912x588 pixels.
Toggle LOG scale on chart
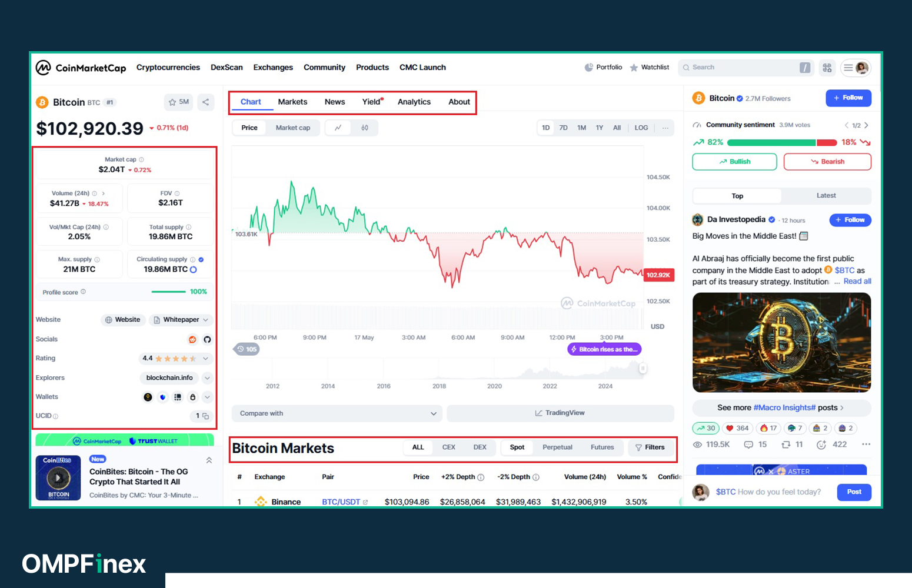(641, 128)
